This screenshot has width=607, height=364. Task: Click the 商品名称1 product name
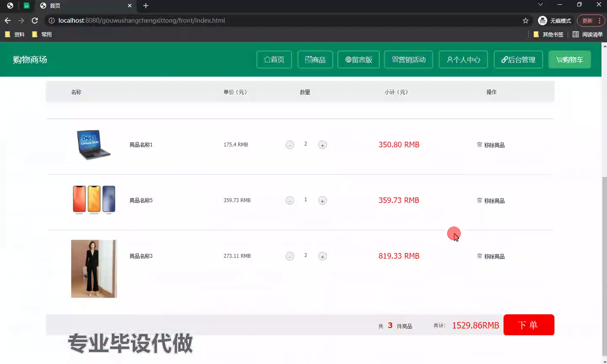click(x=141, y=145)
